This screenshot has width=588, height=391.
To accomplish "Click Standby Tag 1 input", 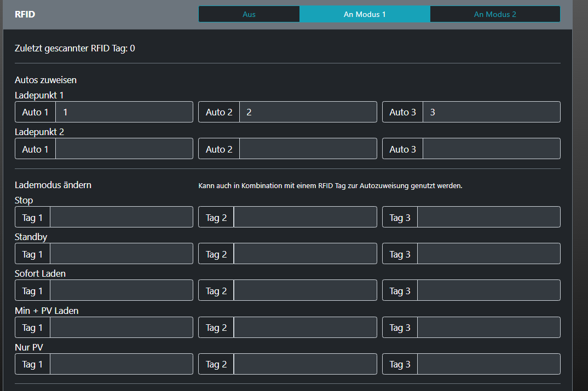I will (121, 254).
